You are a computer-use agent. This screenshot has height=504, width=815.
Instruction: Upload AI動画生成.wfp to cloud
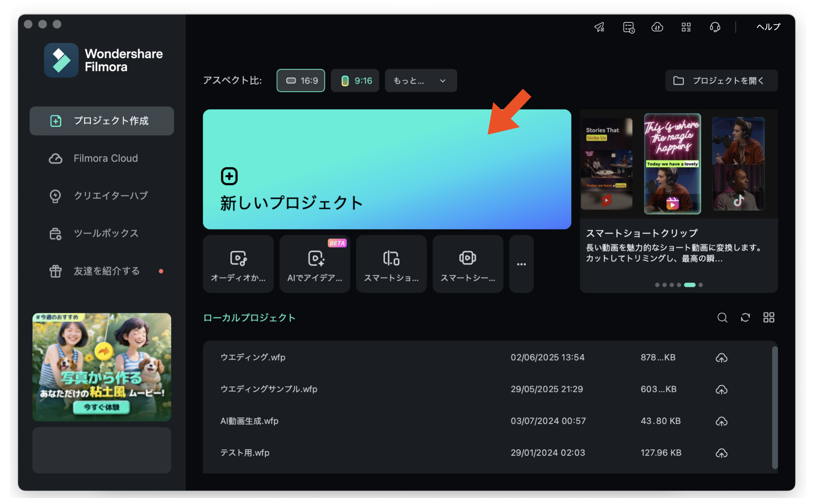[721, 421]
